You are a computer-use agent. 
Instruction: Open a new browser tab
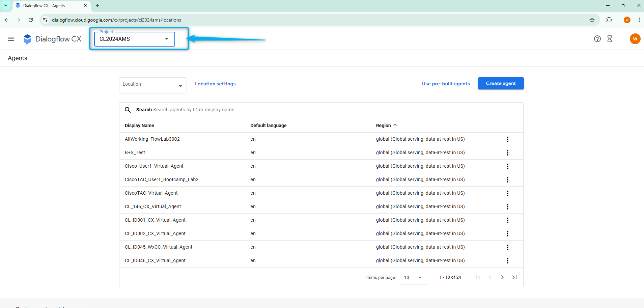[x=97, y=5]
